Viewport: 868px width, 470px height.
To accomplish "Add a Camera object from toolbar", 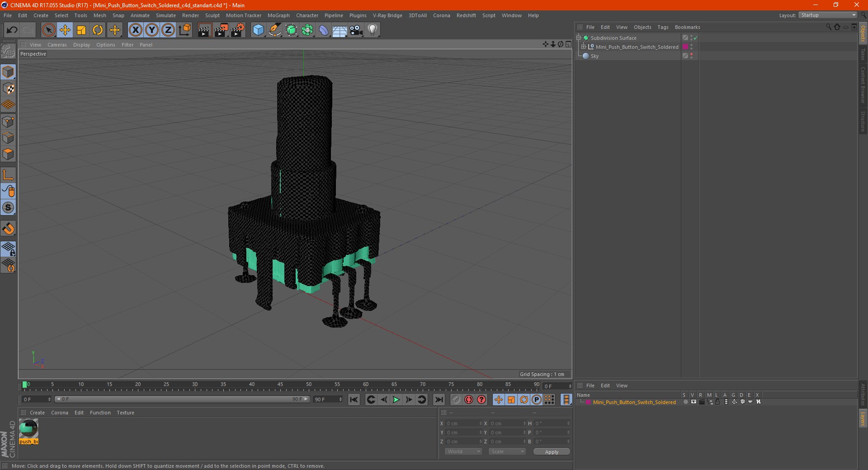I will pos(356,30).
